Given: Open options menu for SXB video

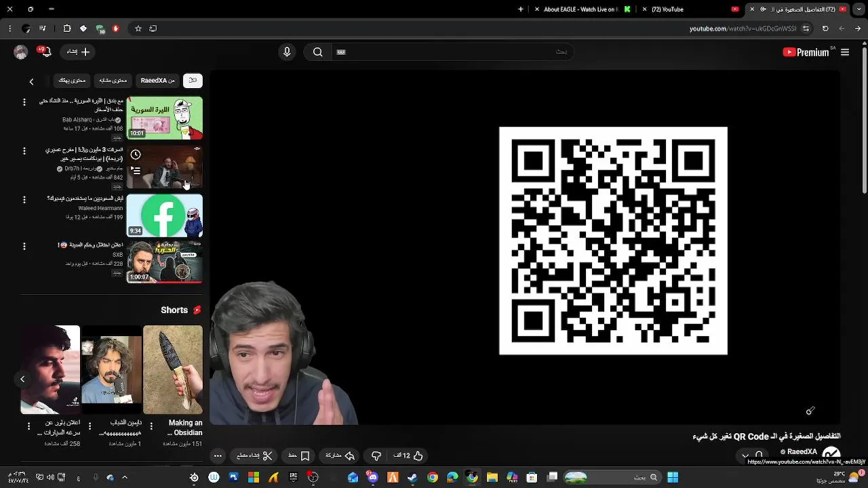Looking at the screenshot, I should (x=24, y=245).
